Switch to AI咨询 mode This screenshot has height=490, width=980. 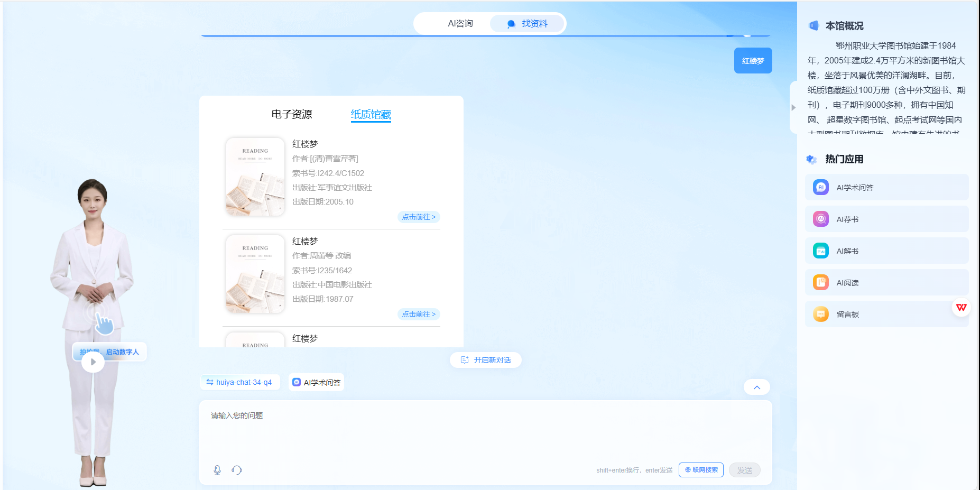coord(460,24)
